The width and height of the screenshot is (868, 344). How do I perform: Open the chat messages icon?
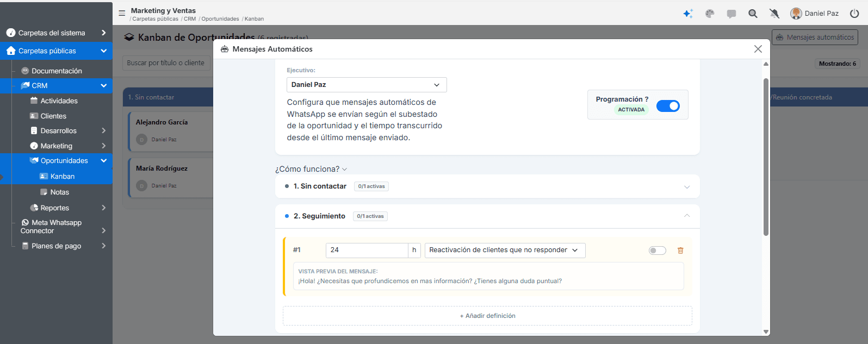(731, 14)
